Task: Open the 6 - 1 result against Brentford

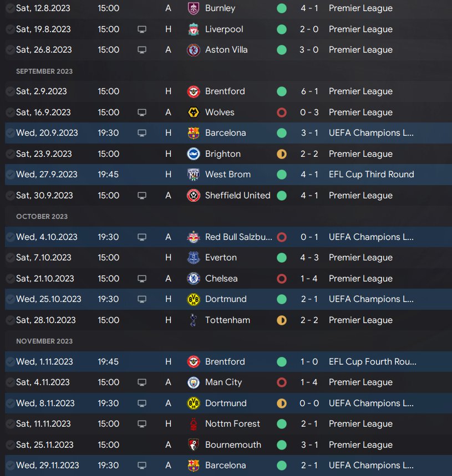Action: coord(309,91)
